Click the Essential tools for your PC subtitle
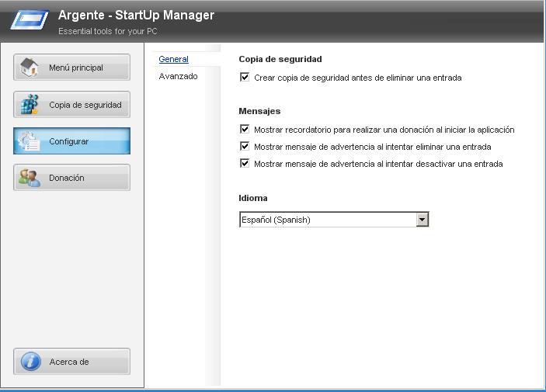546x392 pixels. (108, 31)
